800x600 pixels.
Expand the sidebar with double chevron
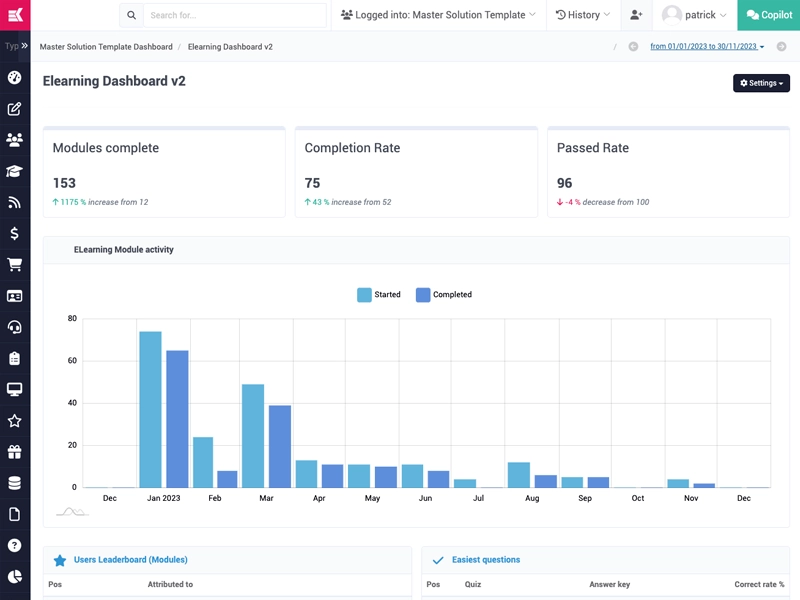pyautogui.click(x=24, y=46)
